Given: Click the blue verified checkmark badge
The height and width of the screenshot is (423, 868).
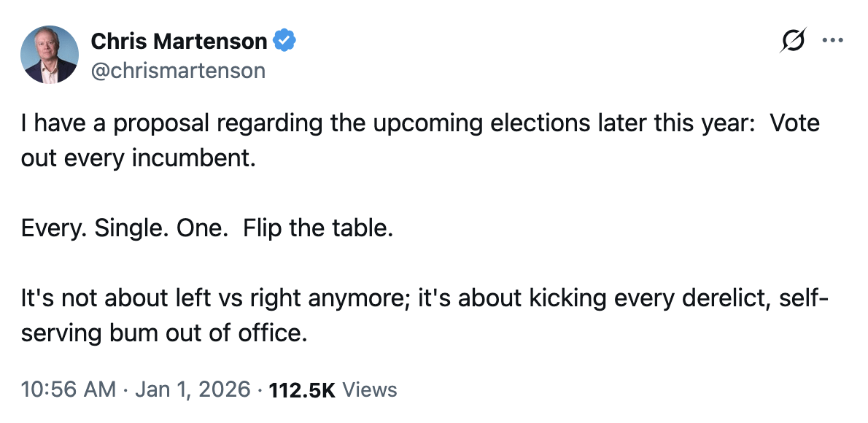Looking at the screenshot, I should pos(284,42).
